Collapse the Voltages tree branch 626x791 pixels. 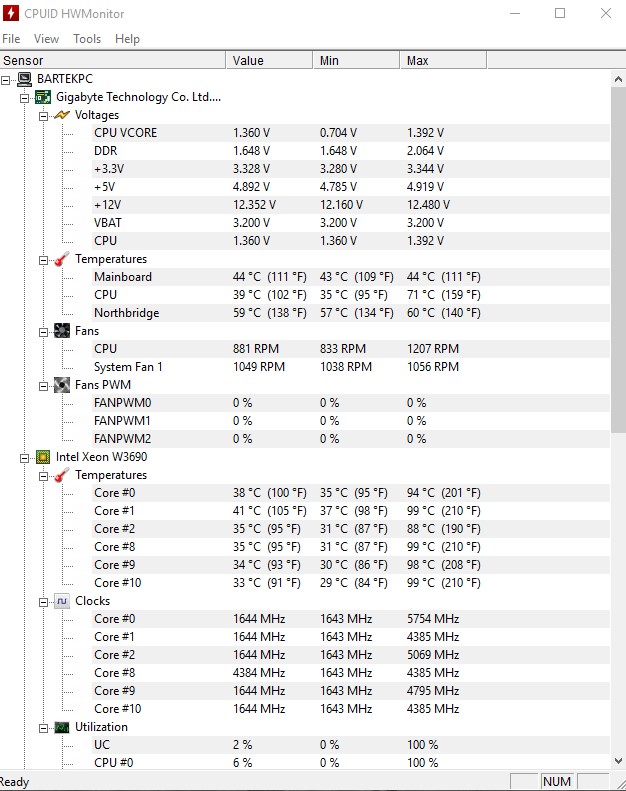coord(44,115)
